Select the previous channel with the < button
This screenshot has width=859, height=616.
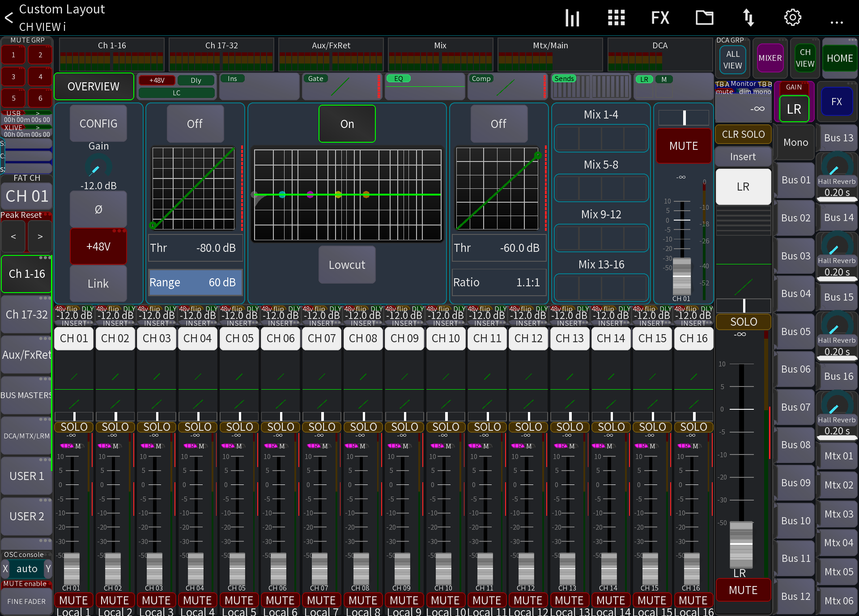(x=13, y=236)
